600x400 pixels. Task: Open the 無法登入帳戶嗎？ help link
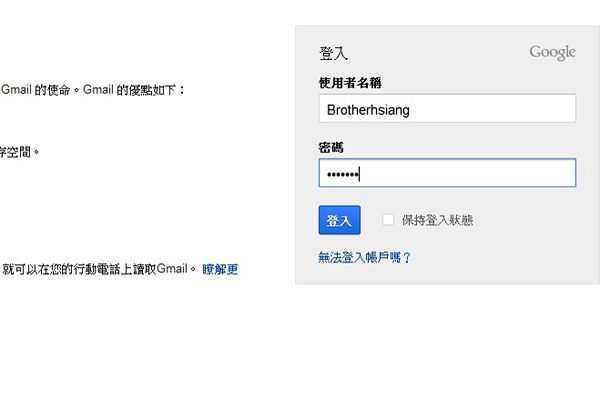pos(364,257)
